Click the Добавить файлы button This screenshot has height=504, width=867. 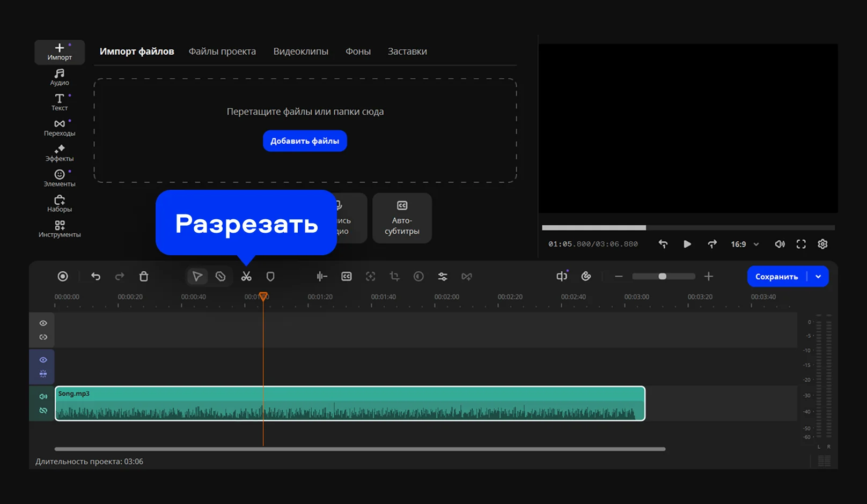click(305, 141)
